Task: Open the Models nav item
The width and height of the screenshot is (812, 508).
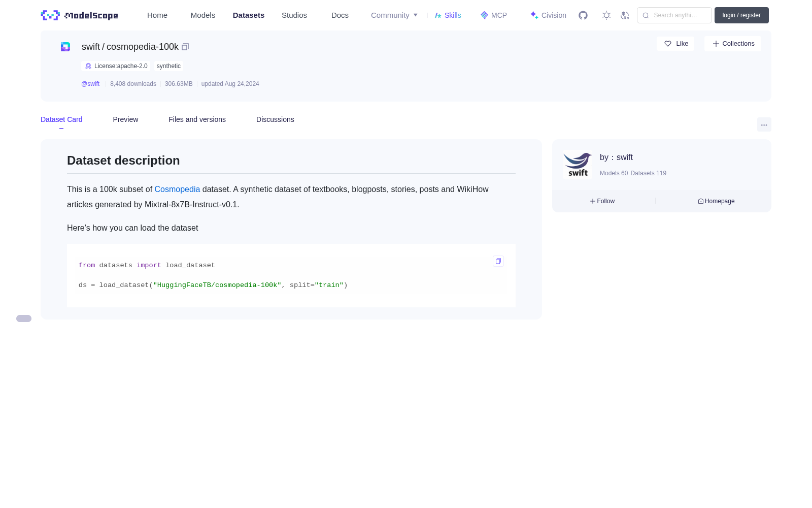Action: tap(203, 15)
